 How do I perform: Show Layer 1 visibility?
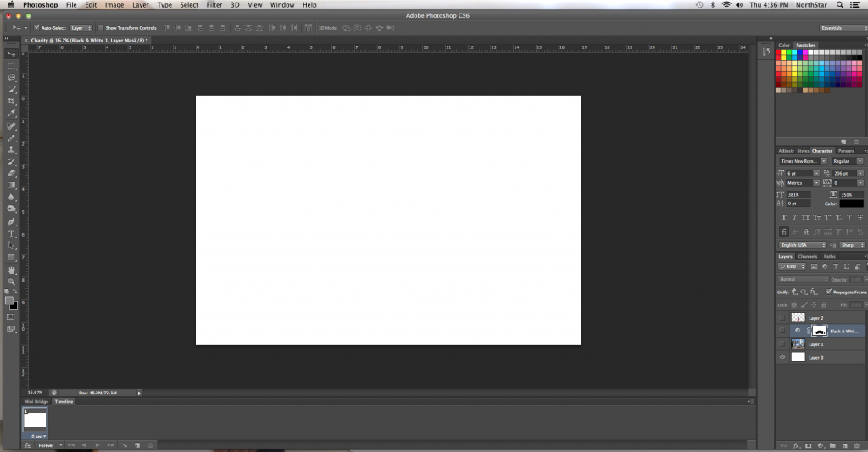(x=782, y=344)
